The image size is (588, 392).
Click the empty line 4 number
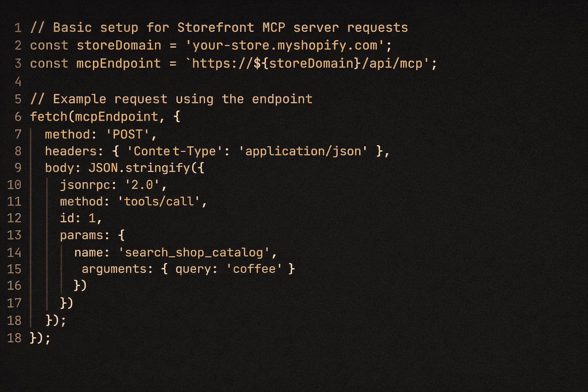(x=18, y=82)
